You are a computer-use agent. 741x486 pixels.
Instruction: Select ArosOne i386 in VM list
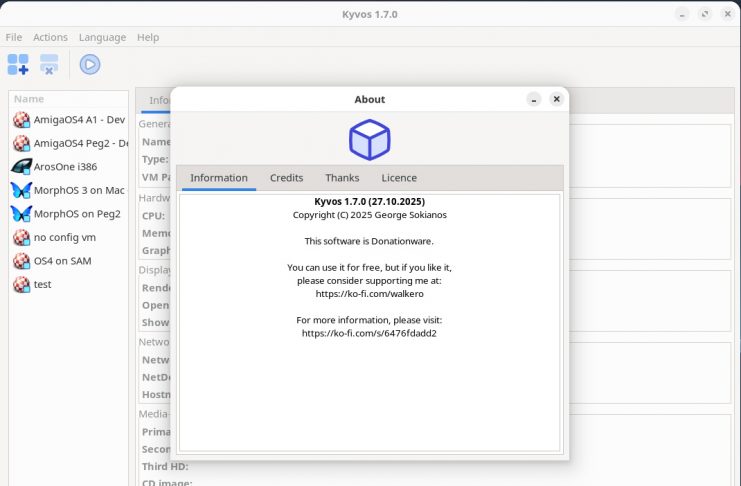point(69,166)
